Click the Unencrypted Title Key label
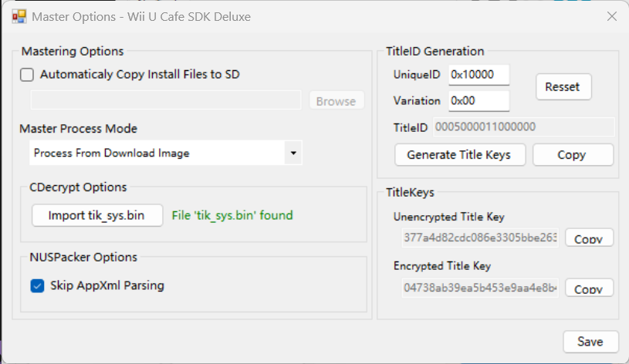The width and height of the screenshot is (629, 364). click(449, 217)
